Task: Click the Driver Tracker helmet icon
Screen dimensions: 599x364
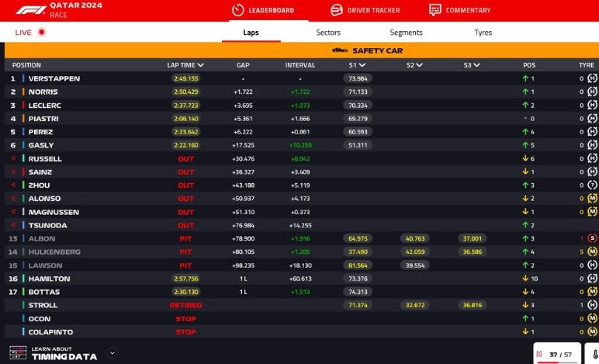Action: pos(337,10)
